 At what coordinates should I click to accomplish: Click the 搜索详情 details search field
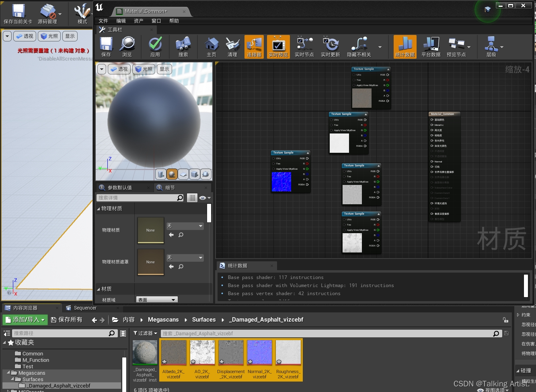tap(140, 198)
